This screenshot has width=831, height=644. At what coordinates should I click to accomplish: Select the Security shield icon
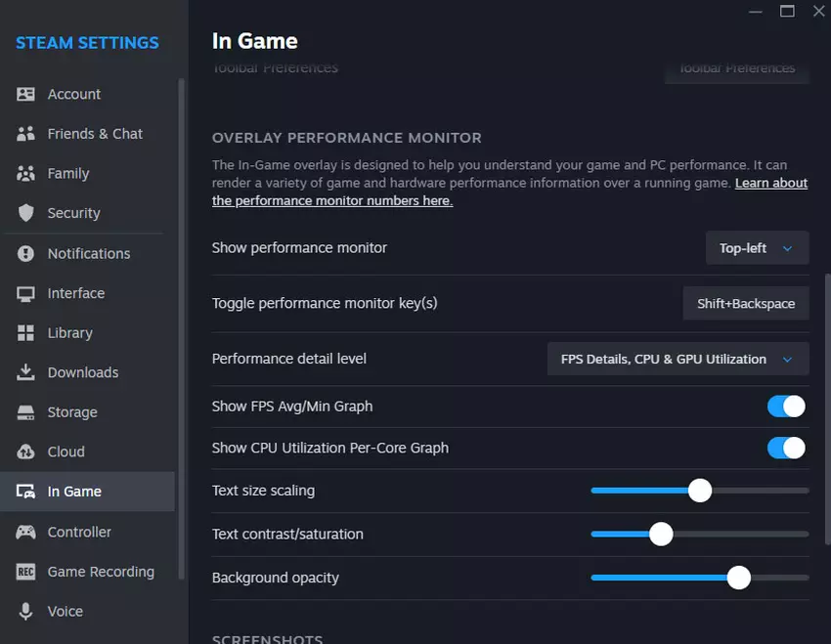(x=27, y=213)
